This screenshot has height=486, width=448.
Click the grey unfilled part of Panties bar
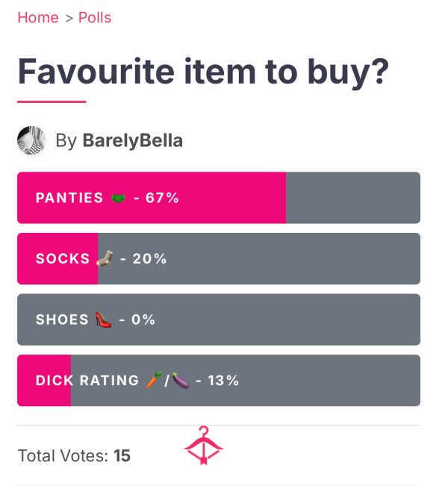click(353, 198)
